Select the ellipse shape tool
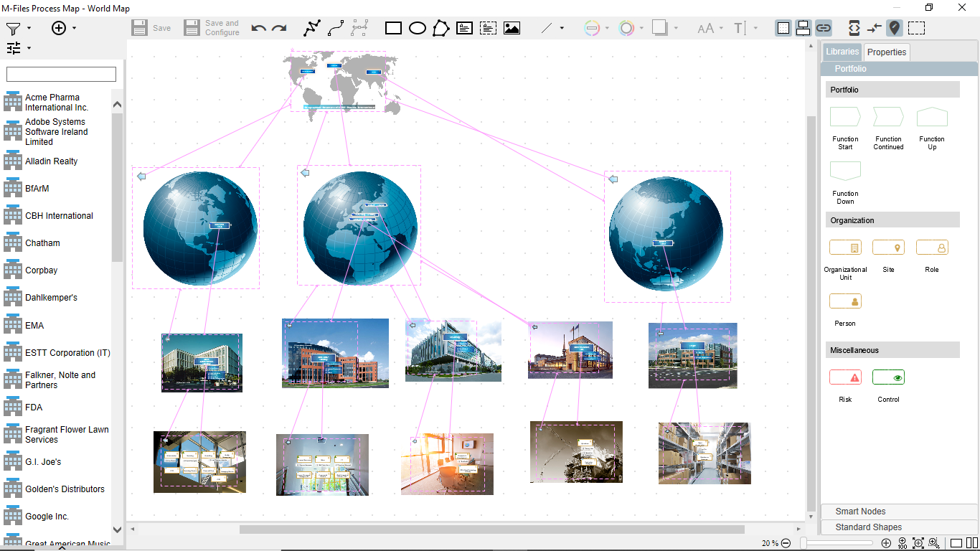 point(418,28)
